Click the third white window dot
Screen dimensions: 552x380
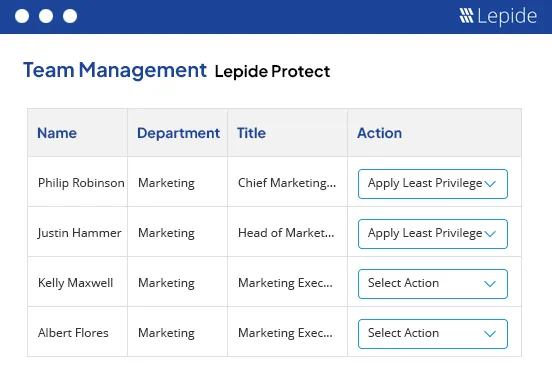tap(70, 16)
